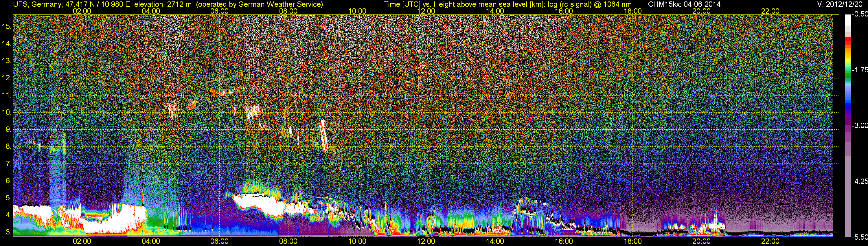Click the height axis label '14.'

(x=7, y=43)
